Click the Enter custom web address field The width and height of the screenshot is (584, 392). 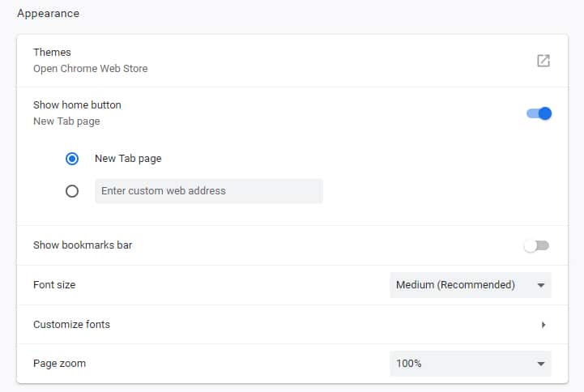208,191
